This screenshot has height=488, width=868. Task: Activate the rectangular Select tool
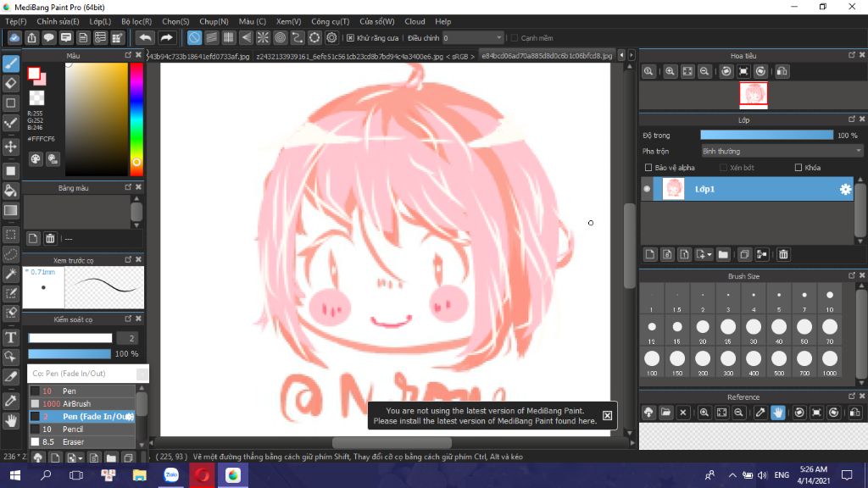point(10,235)
